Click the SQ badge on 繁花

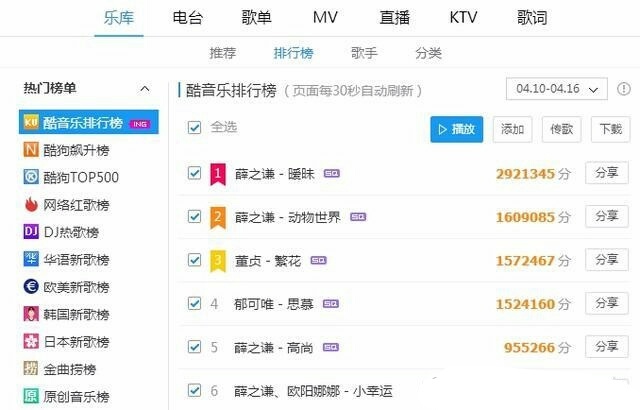318,260
